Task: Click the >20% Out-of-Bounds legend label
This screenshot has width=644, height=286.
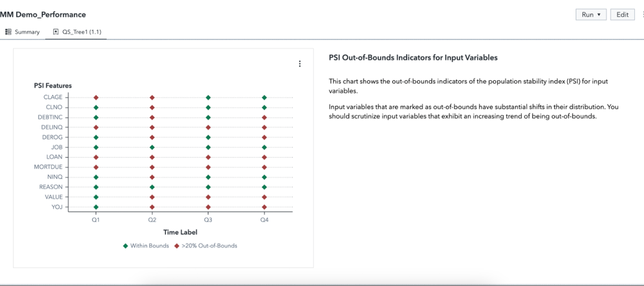Action: click(x=209, y=246)
